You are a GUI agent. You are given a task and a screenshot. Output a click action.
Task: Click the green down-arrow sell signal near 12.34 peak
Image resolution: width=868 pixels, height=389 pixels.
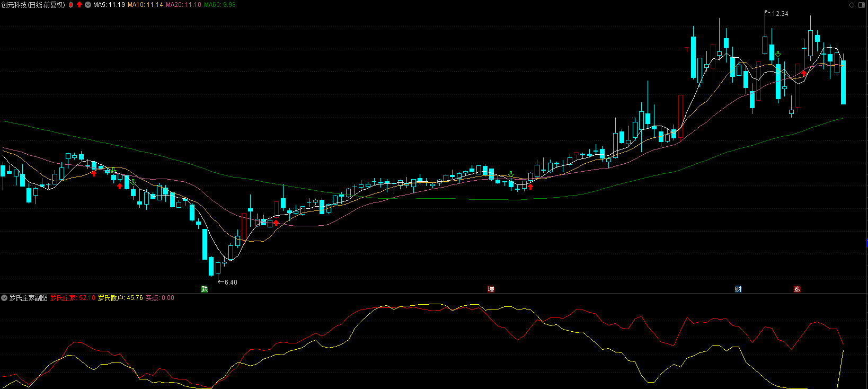pyautogui.click(x=778, y=54)
